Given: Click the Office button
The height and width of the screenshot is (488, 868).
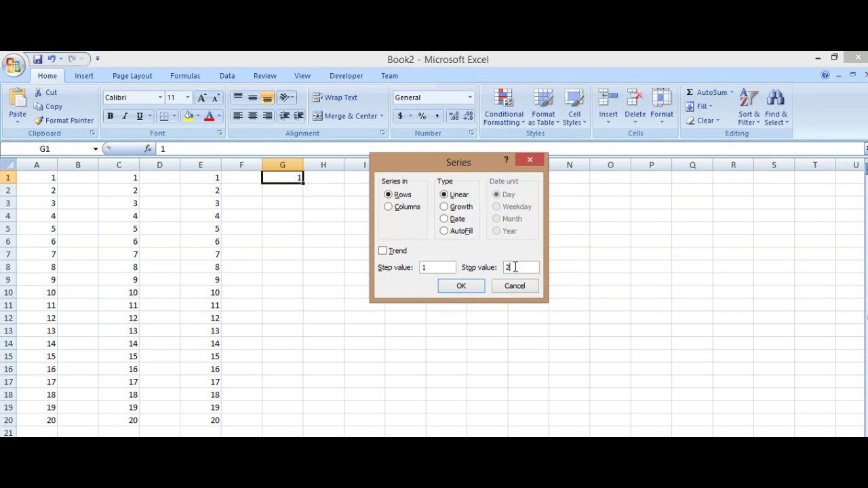Looking at the screenshot, I should pos(12,66).
